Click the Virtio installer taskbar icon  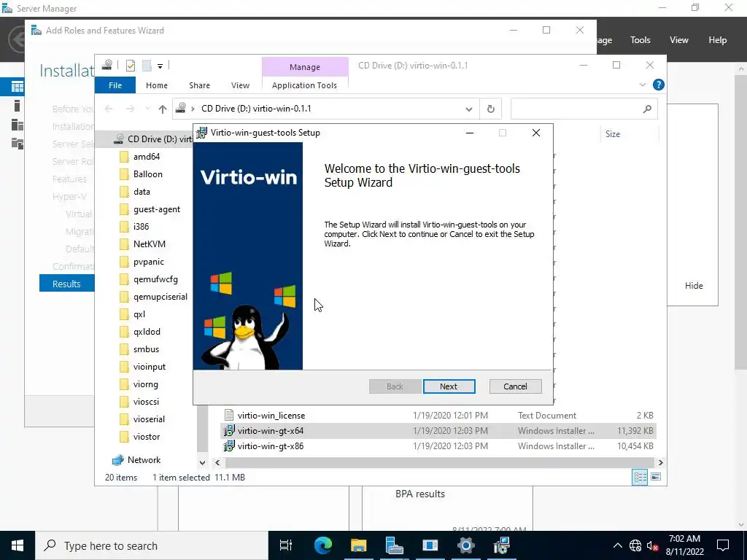click(501, 545)
